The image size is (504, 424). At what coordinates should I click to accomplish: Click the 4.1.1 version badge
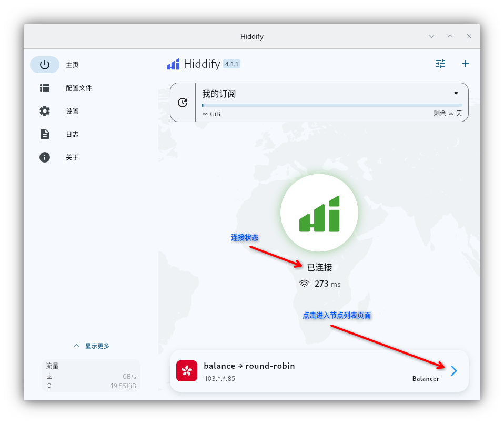coord(232,64)
